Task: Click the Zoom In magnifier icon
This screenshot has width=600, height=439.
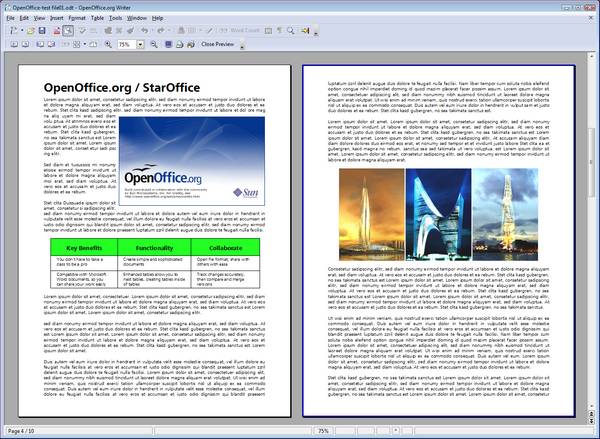Action: pyautogui.click(x=108, y=44)
